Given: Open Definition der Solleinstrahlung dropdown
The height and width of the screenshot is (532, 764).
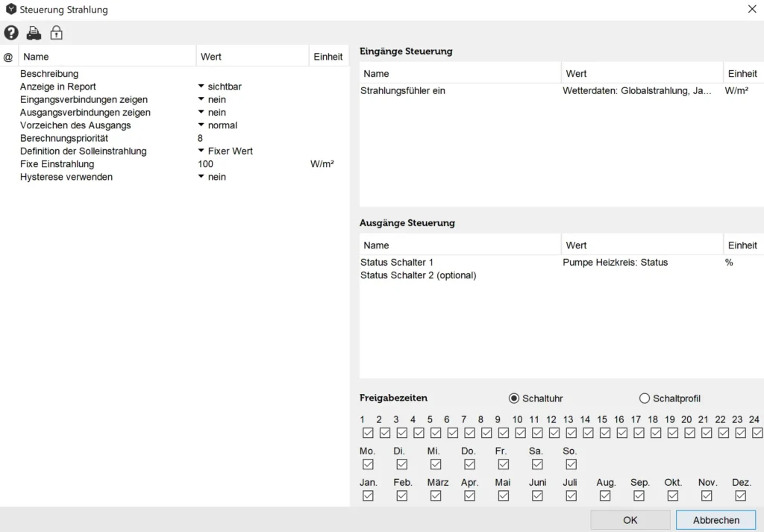Looking at the screenshot, I should click(x=201, y=151).
